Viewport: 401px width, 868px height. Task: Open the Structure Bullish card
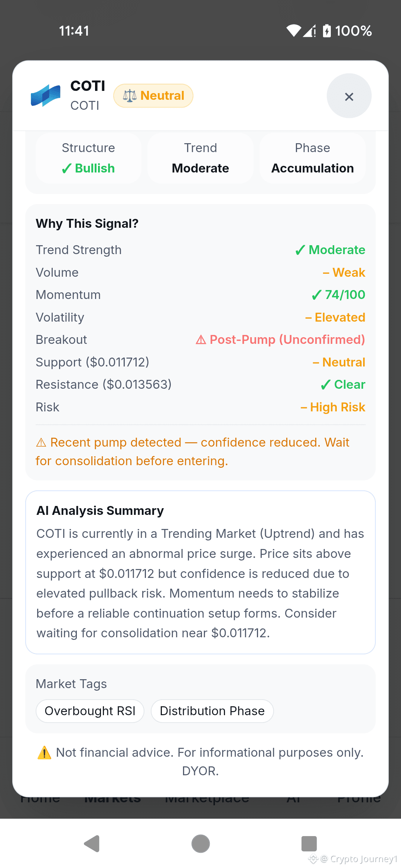pyautogui.click(x=88, y=158)
